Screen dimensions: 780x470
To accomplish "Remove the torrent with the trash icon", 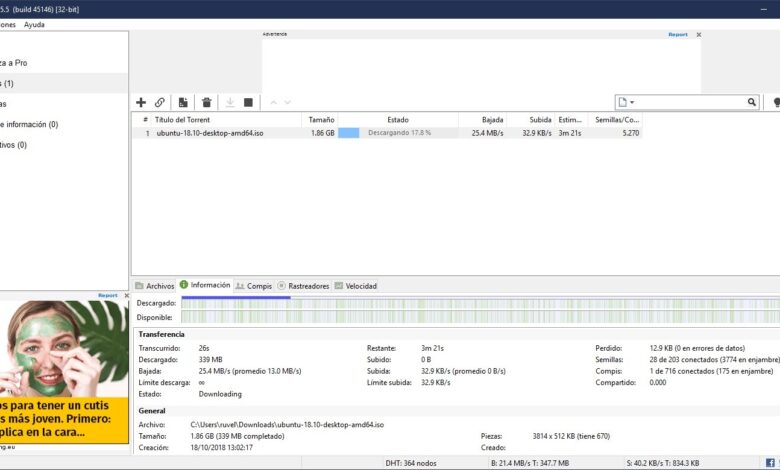I will click(206, 102).
